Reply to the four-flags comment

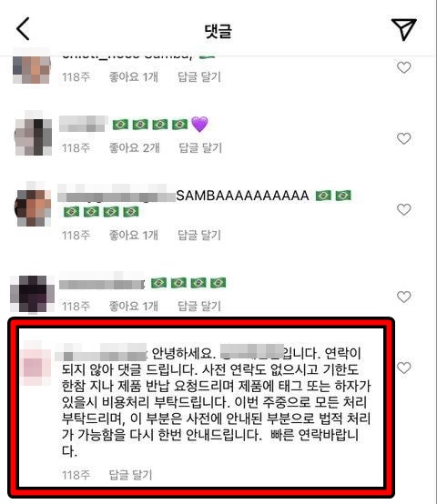tap(199, 306)
